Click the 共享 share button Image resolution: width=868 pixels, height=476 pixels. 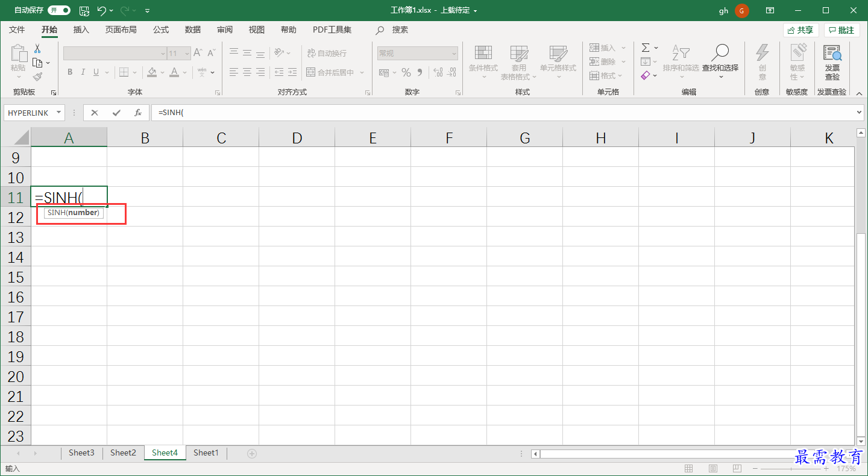click(x=800, y=30)
